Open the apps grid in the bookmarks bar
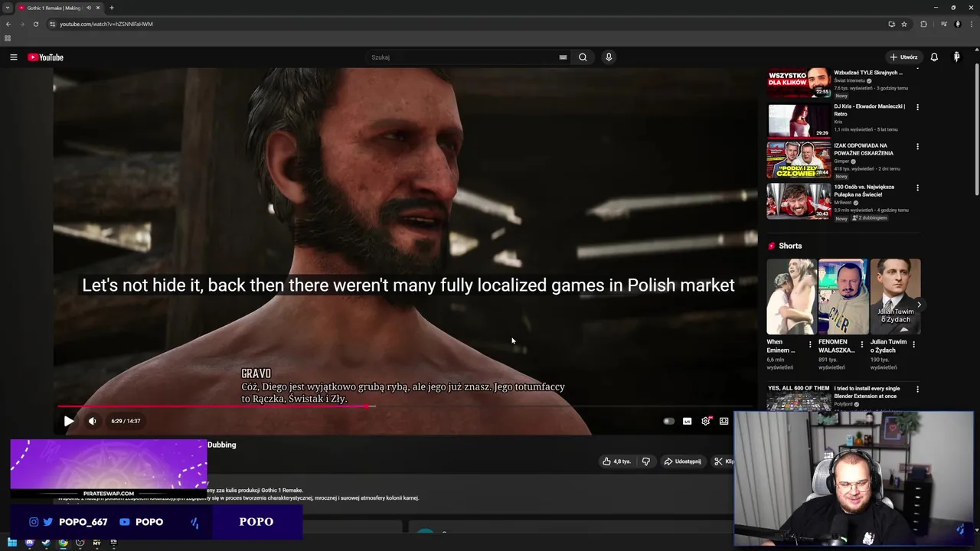The image size is (980, 551). click(8, 38)
